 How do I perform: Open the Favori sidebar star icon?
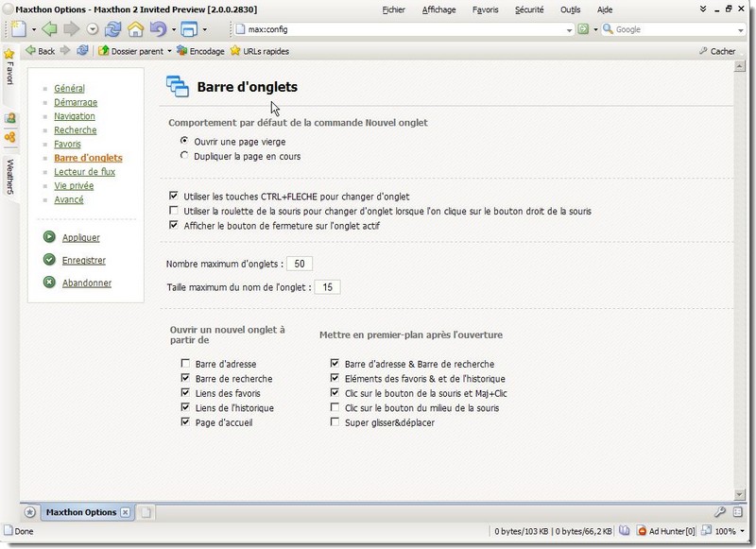coord(9,54)
